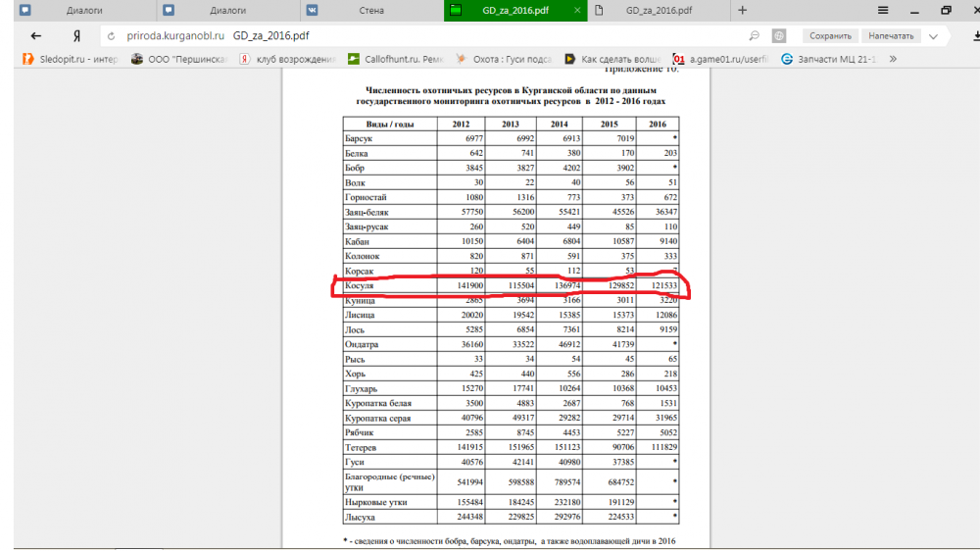
Task: Open the browser hamburger menu
Action: (x=883, y=10)
